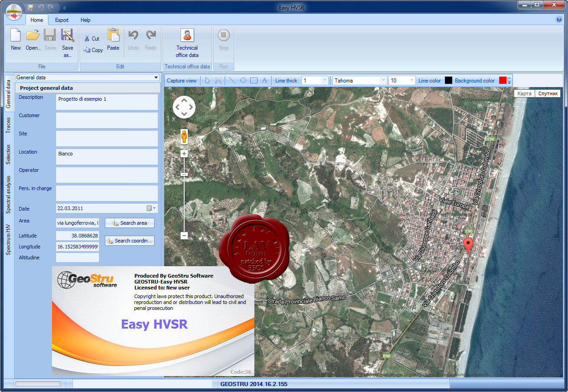This screenshot has width=568, height=392.
Task: Expand the map toolbar overflow options
Action: [x=510, y=80]
